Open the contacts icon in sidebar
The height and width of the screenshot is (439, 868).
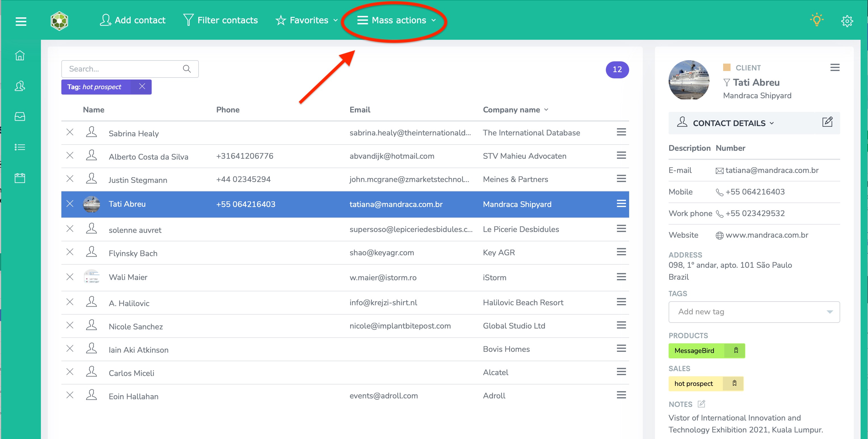coord(20,86)
